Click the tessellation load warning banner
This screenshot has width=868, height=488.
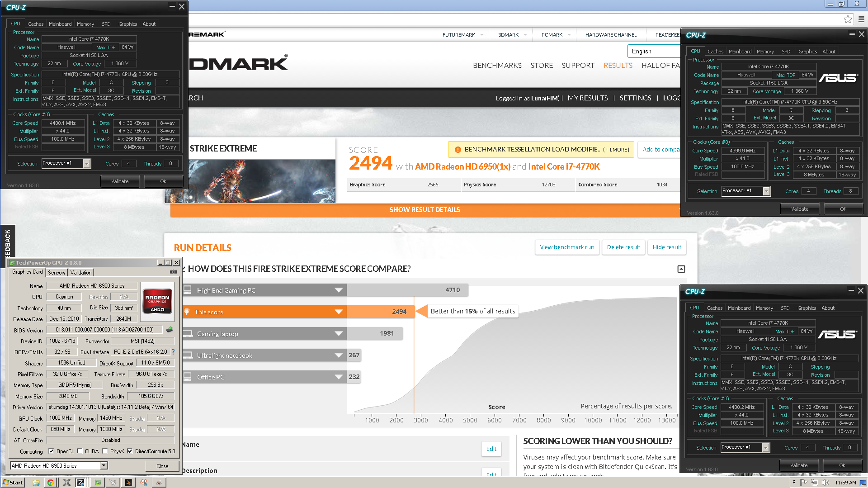541,150
